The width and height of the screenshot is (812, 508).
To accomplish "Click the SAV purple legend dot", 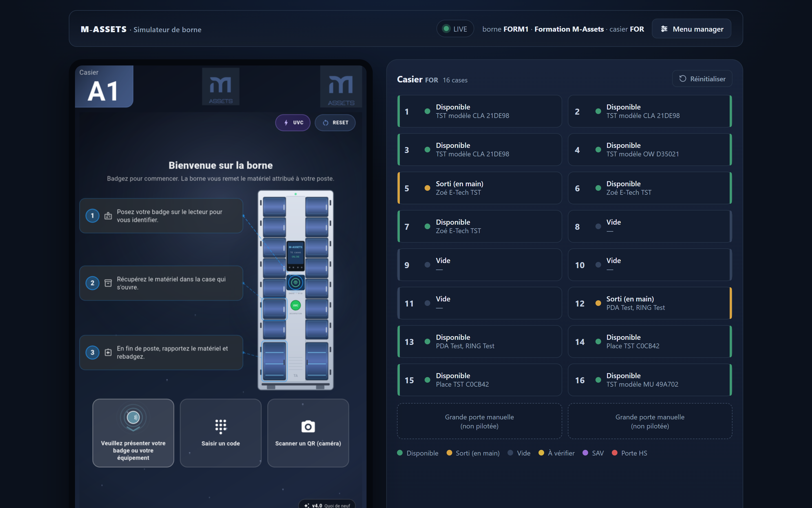I will coord(586,453).
